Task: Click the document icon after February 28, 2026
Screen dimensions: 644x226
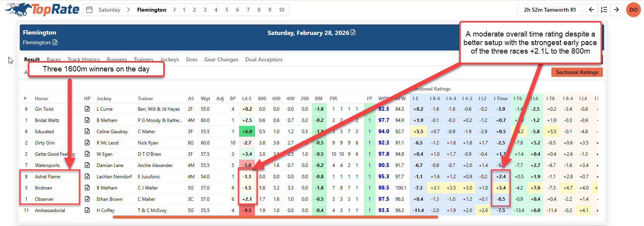Action: (x=353, y=33)
